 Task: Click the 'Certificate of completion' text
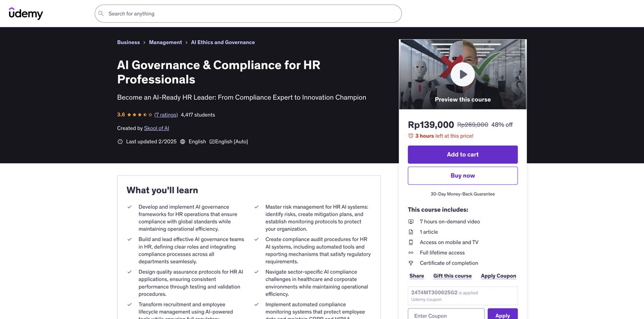(x=449, y=263)
